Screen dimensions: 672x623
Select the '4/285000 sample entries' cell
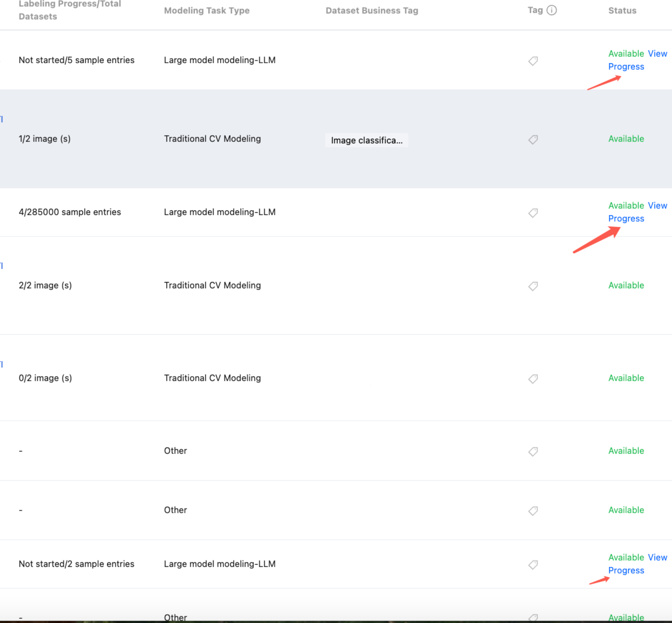[70, 212]
